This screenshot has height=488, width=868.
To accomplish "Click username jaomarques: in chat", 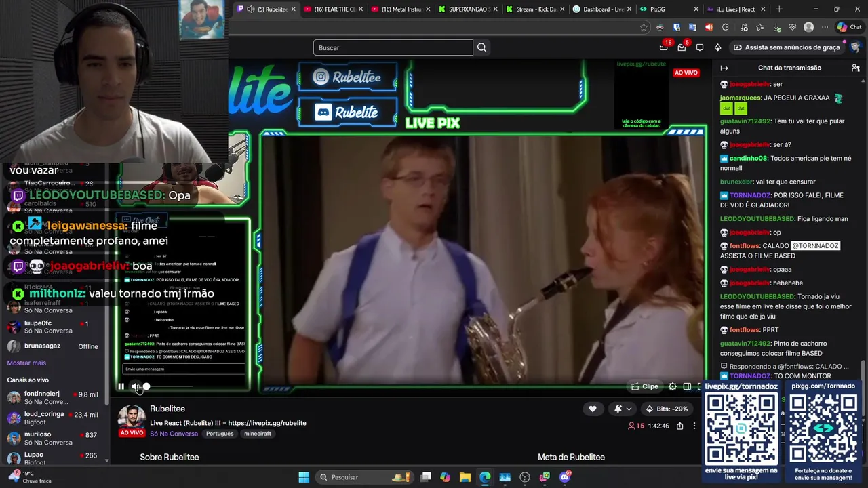I will tap(741, 98).
